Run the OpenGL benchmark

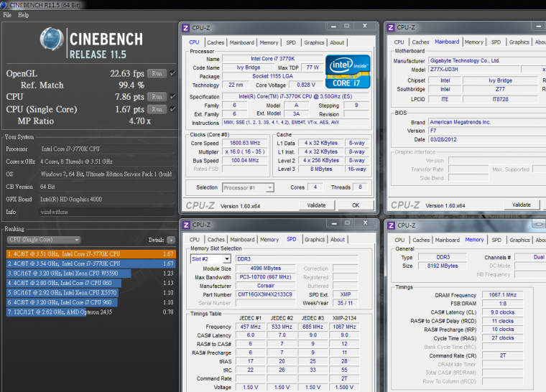[x=157, y=73]
